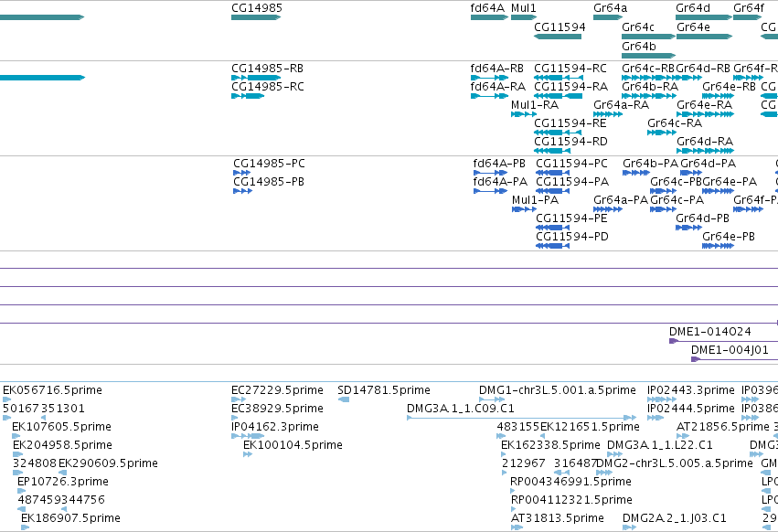Viewport: 778px width, 532px height.
Task: Click EST EC38929.5prime
Action: [x=235, y=418]
